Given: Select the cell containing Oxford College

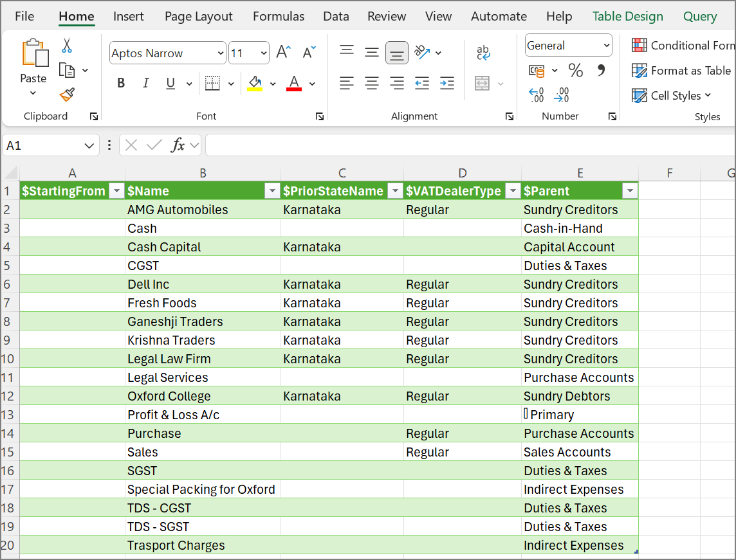Looking at the screenshot, I should [x=203, y=396].
